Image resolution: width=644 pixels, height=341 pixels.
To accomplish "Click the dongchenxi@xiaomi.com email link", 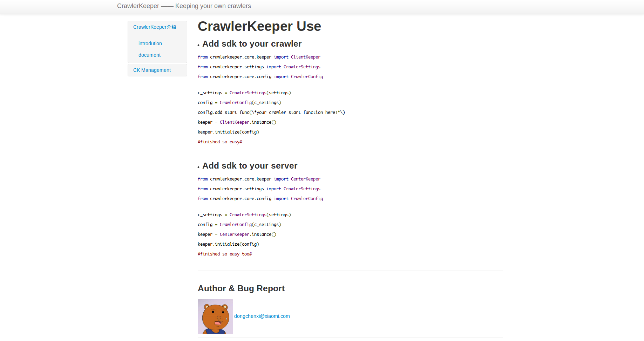I will coord(262,316).
